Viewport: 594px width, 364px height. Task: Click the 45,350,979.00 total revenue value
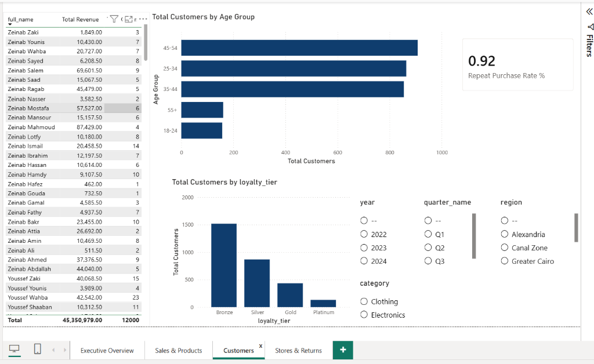[x=82, y=320]
